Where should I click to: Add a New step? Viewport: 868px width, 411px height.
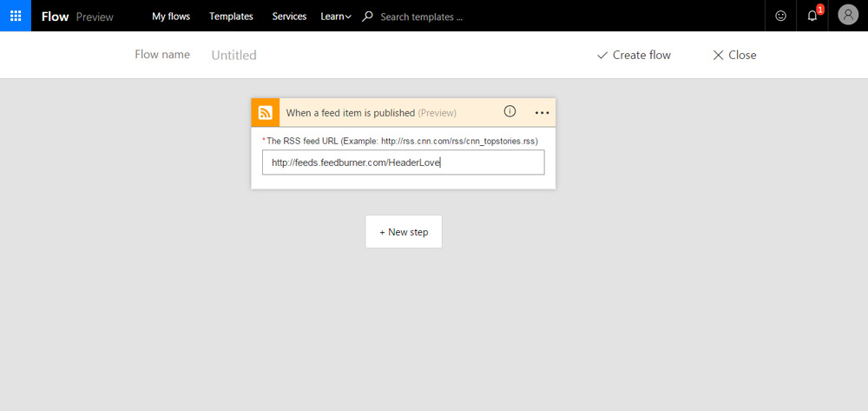[404, 232]
